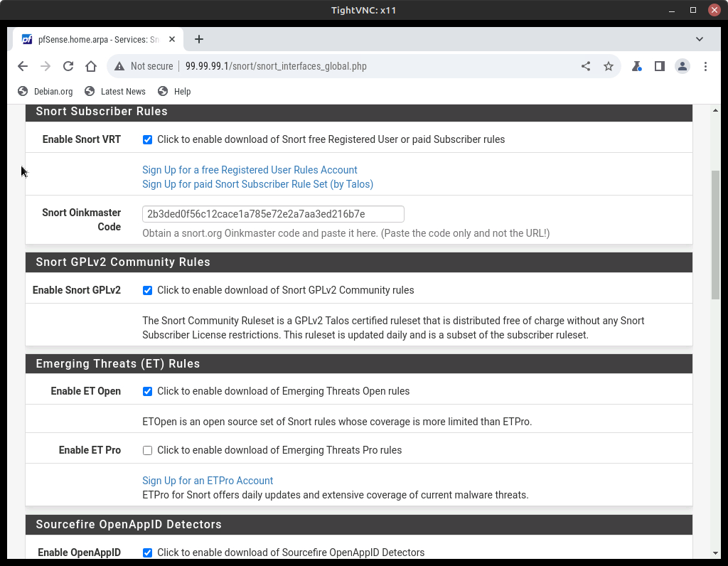
Task: Open free Registered User Rules signup link
Action: [250, 170]
